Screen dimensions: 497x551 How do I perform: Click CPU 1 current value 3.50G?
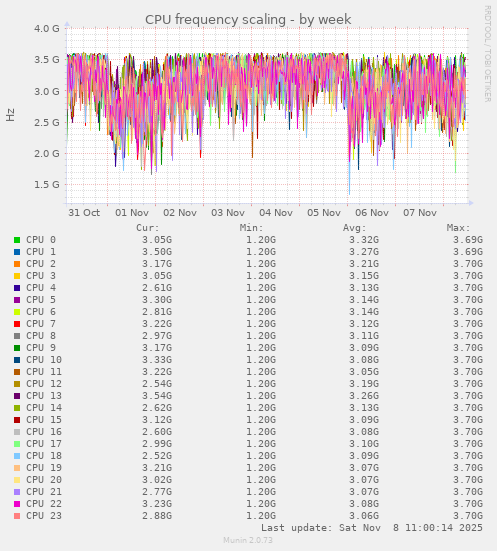pos(157,252)
